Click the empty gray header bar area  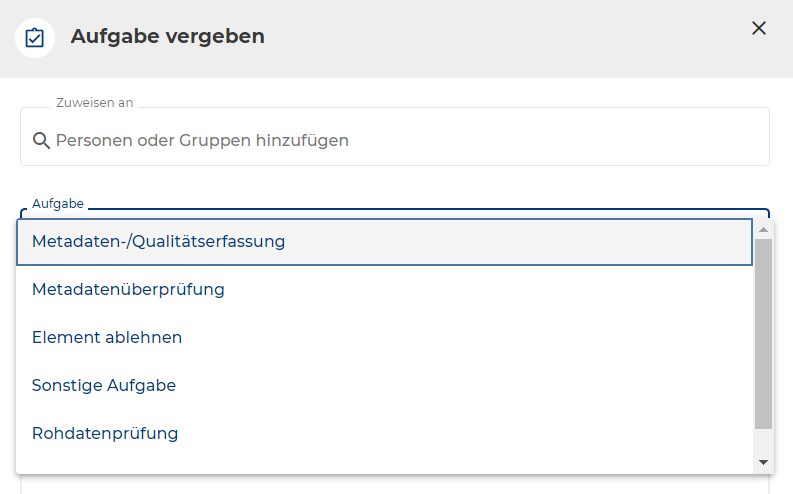pos(500,38)
